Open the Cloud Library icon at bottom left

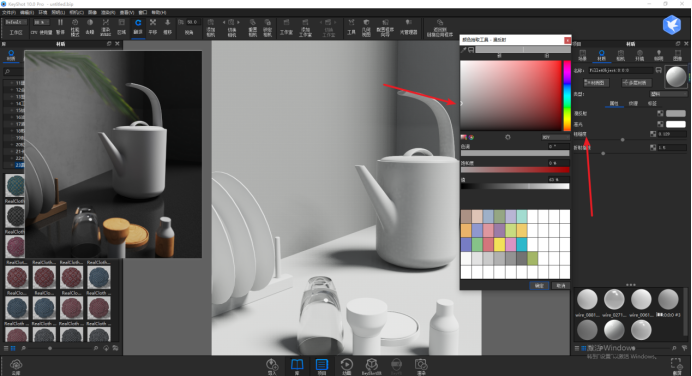pyautogui.click(x=16, y=366)
